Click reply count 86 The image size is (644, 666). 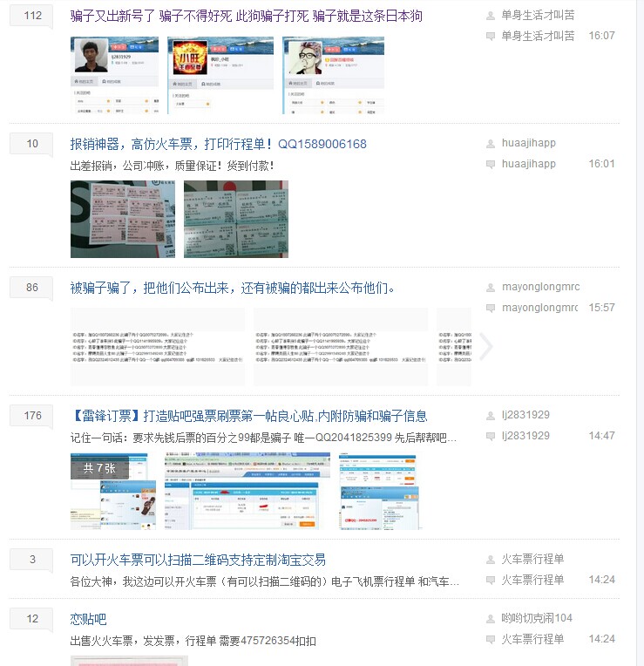pos(32,288)
